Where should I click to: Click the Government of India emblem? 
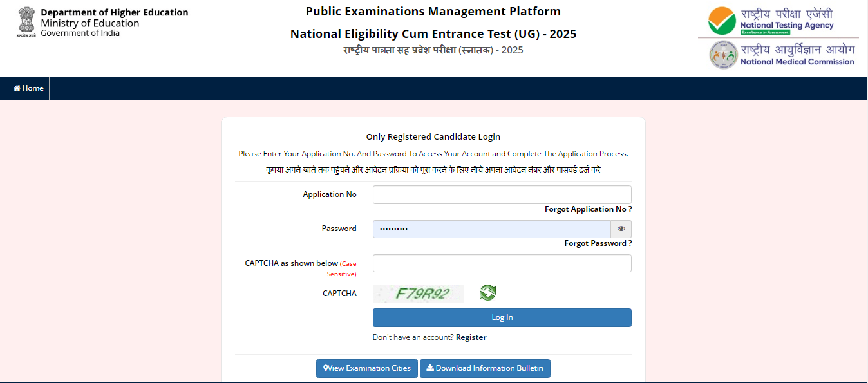pyautogui.click(x=26, y=23)
